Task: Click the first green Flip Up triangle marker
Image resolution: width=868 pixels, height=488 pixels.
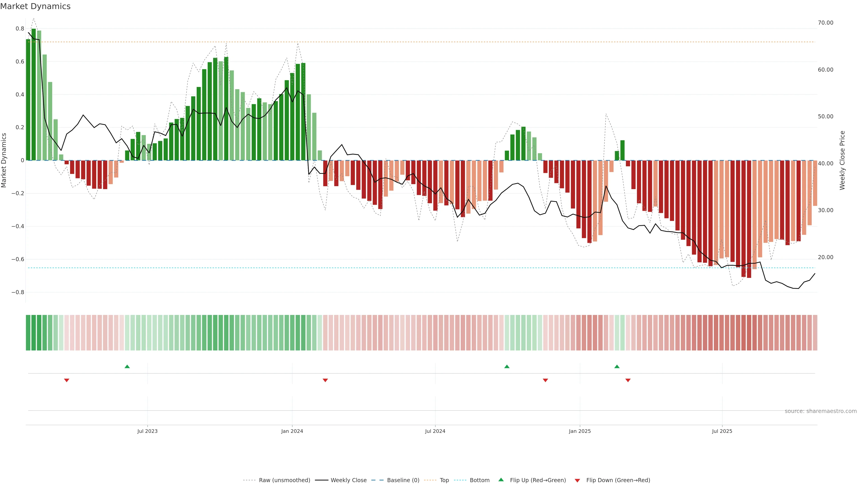Action: [127, 366]
